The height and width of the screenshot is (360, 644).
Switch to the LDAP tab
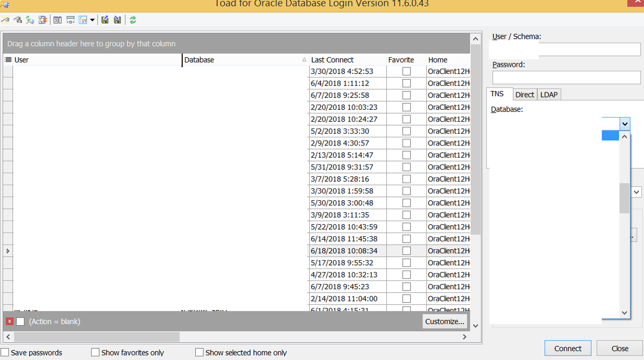click(549, 94)
